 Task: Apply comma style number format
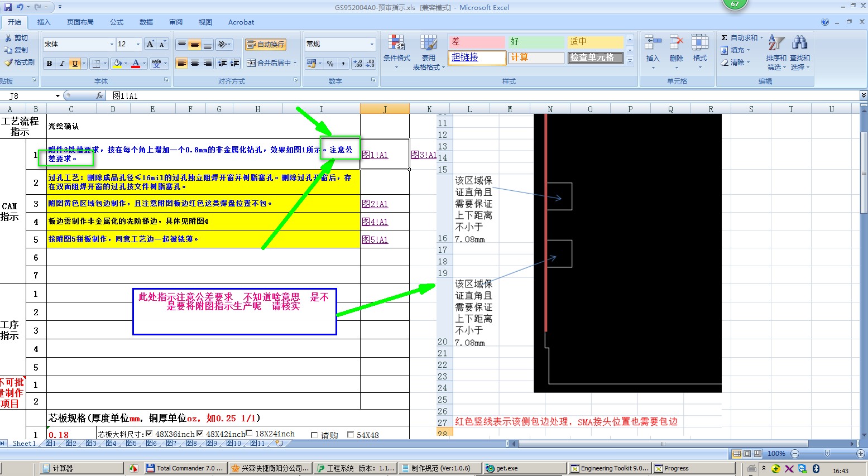[x=343, y=64]
